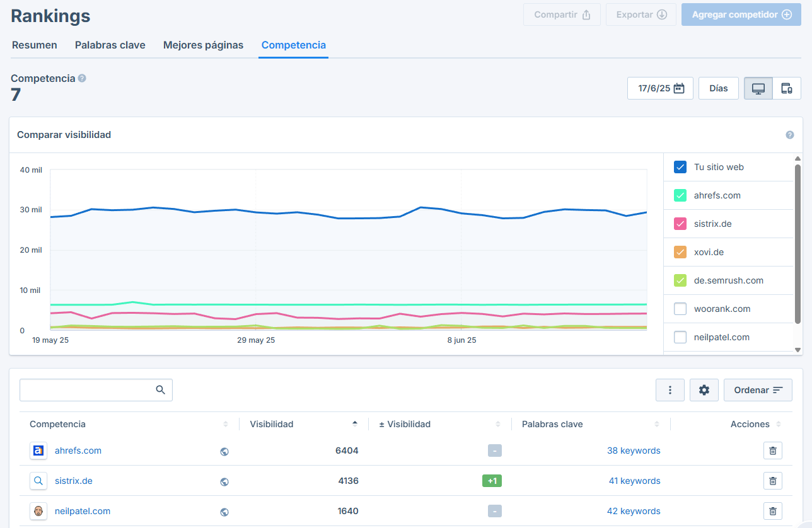Image resolution: width=812 pixels, height=528 pixels.
Task: Open the Días interval dropdown
Action: click(719, 88)
